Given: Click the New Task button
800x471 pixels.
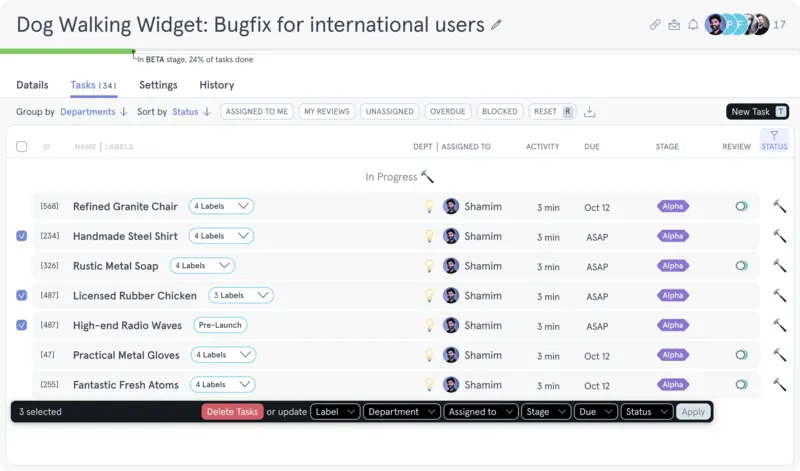Looking at the screenshot, I should tap(757, 111).
